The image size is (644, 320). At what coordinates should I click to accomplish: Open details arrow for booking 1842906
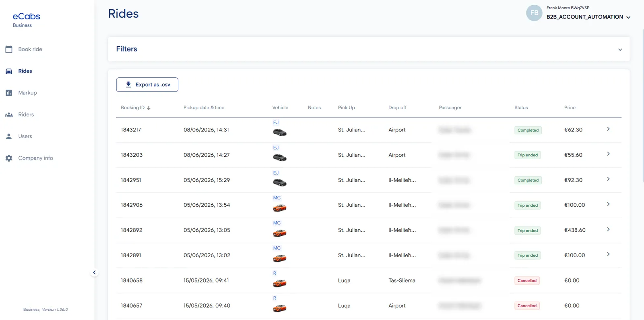(x=608, y=204)
